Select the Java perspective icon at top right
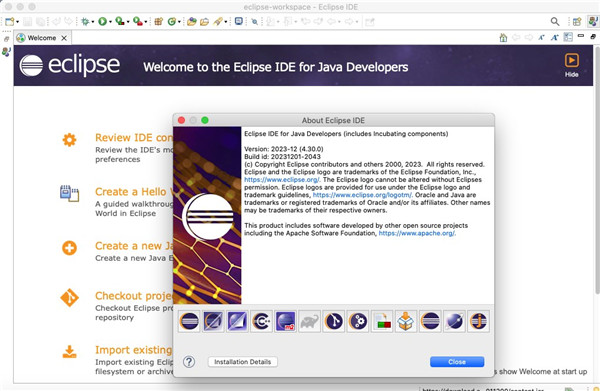This screenshot has height=391, width=600. click(593, 21)
